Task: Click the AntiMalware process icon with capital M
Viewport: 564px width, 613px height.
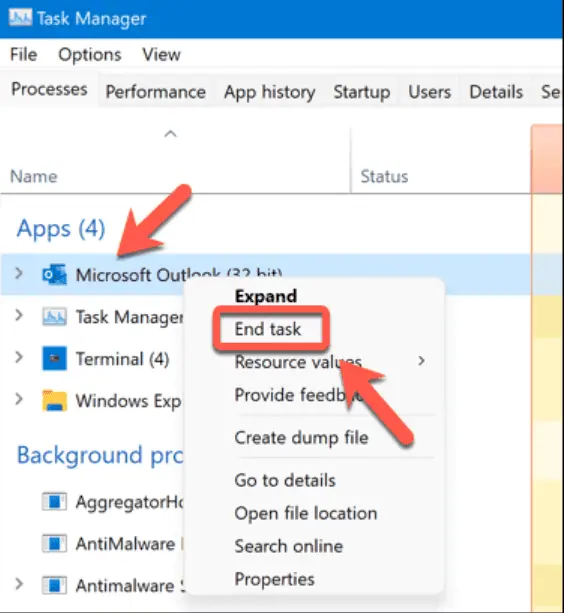Action: [54, 543]
